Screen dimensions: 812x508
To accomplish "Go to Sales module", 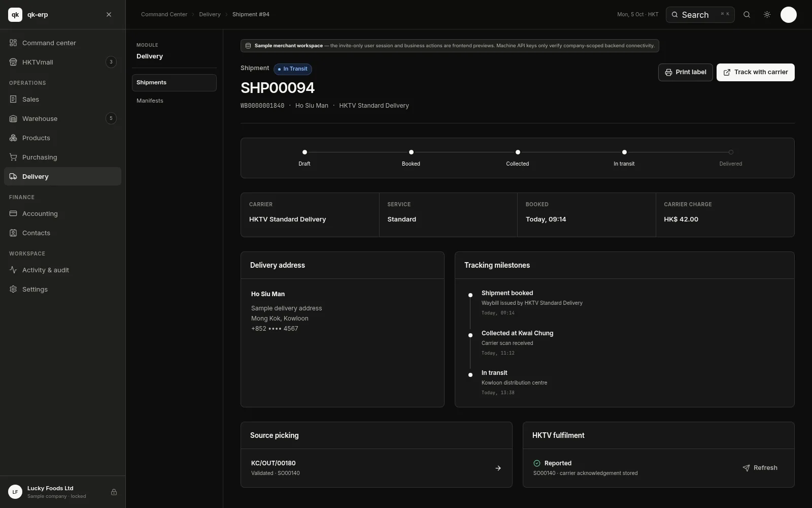I will [62, 99].
